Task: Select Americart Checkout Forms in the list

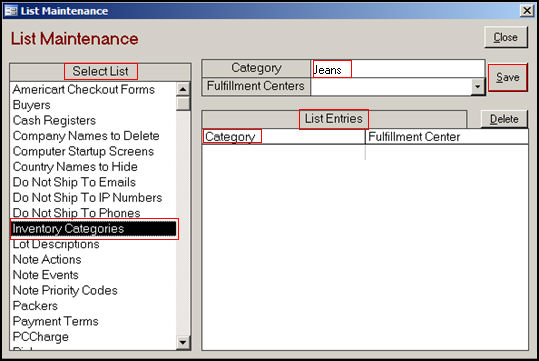Action: pyautogui.click(x=94, y=89)
